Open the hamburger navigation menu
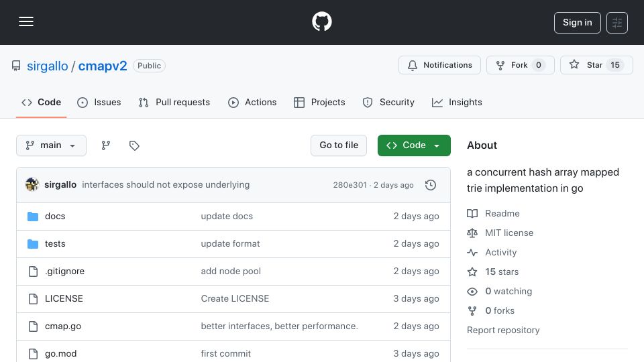This screenshot has height=362, width=644. (26, 21)
